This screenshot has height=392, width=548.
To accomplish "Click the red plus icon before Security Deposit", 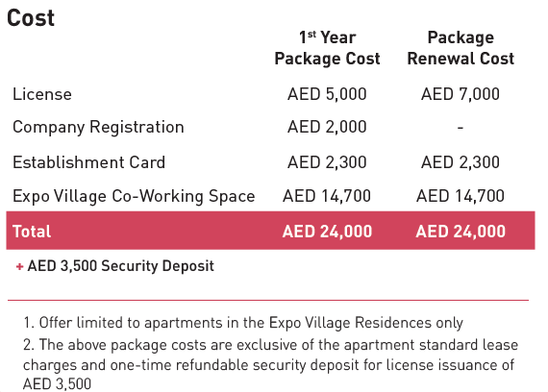I will (19, 267).
